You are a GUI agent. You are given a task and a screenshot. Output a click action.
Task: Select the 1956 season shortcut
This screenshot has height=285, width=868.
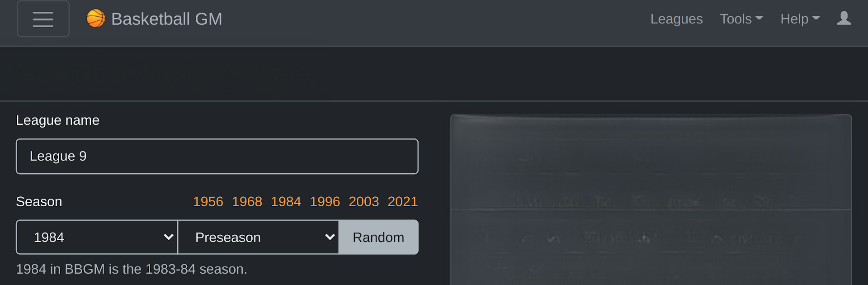pyautogui.click(x=208, y=201)
